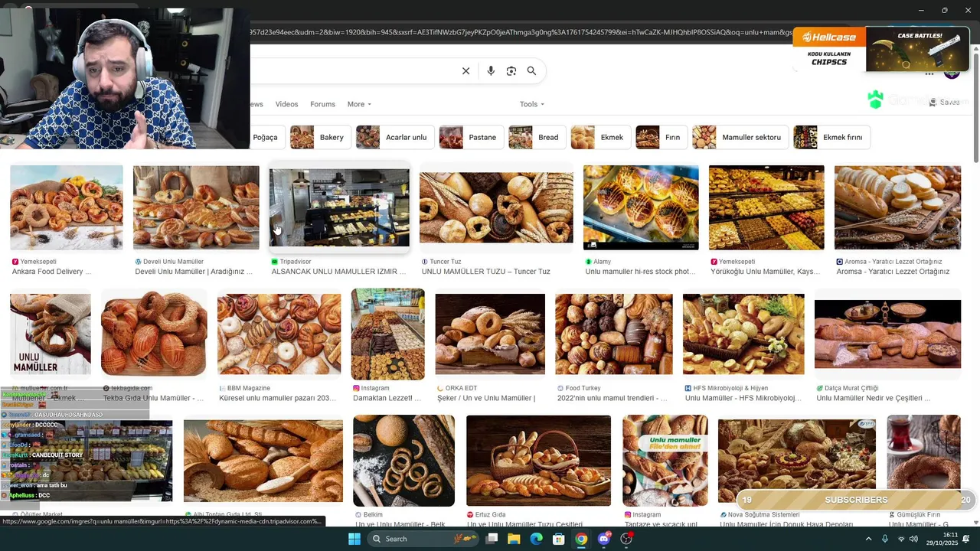Open Task View from the taskbar
Screen dimensions: 980x551
tap(492, 539)
